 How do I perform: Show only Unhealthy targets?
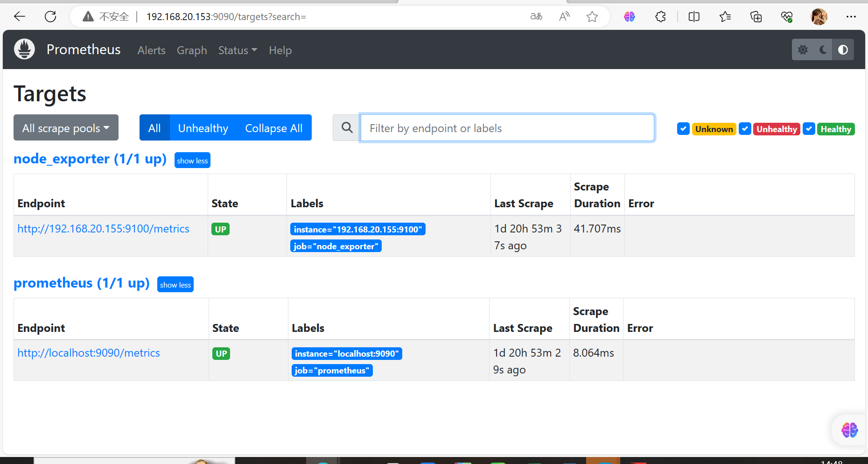pyautogui.click(x=203, y=127)
